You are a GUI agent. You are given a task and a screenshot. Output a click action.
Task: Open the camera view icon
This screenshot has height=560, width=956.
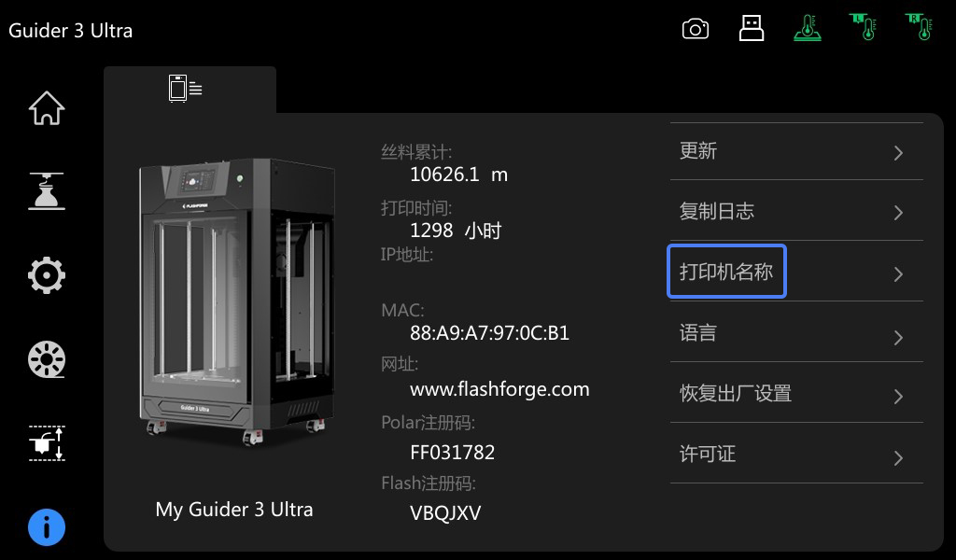coord(695,29)
